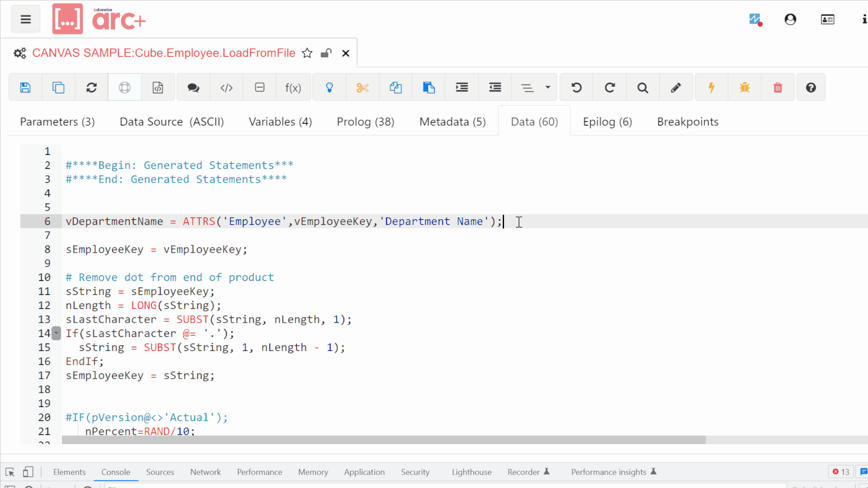The height and width of the screenshot is (488, 868).
Task: Redo the last change
Action: [609, 87]
